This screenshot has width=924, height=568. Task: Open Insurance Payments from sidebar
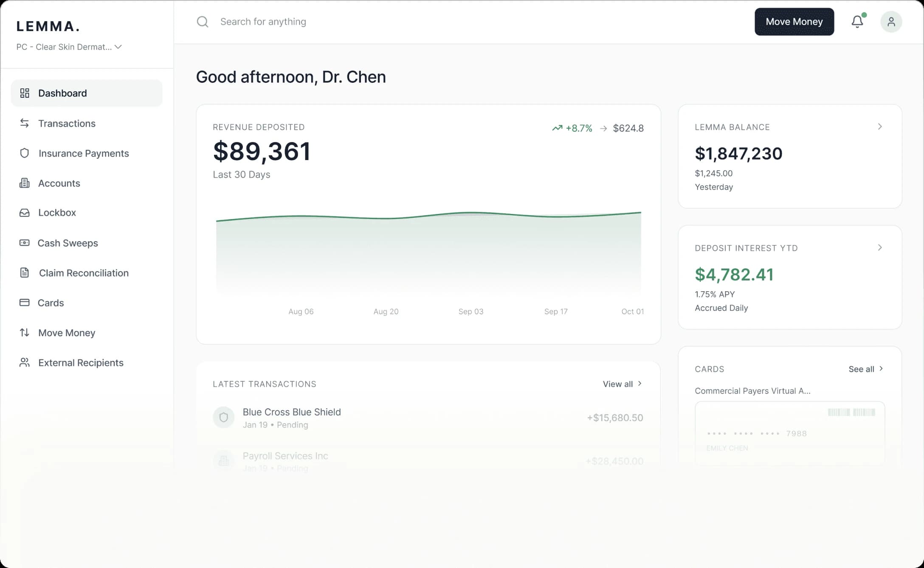coord(87,153)
